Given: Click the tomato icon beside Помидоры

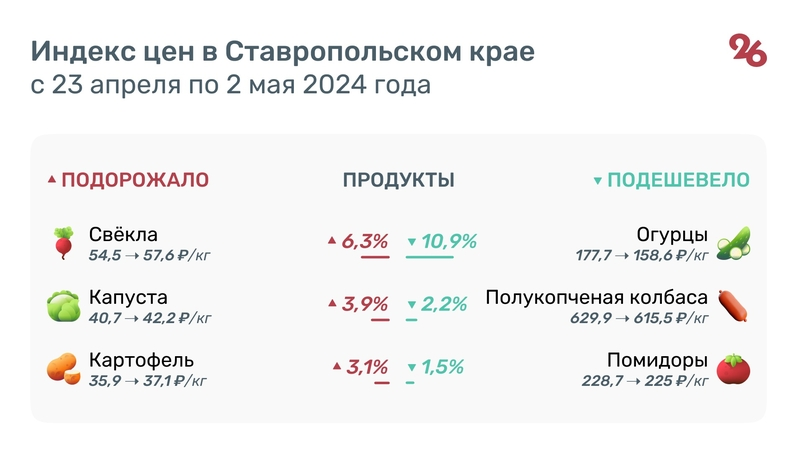Looking at the screenshot, I should point(735,368).
